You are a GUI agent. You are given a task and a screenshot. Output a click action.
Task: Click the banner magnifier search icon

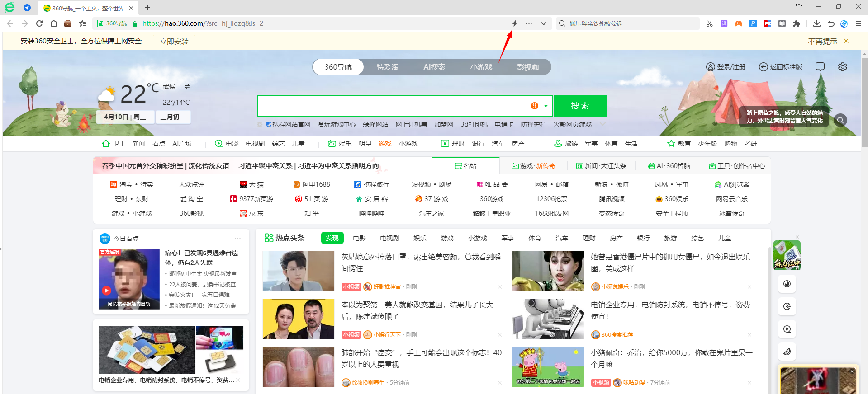[840, 120]
